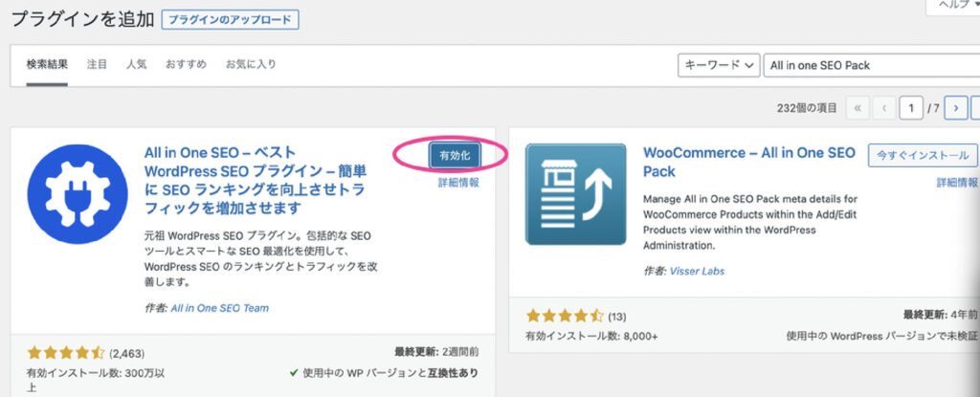Click the star rating with 2,463 reviews
Image resolution: width=980 pixels, height=397 pixels.
(x=66, y=353)
